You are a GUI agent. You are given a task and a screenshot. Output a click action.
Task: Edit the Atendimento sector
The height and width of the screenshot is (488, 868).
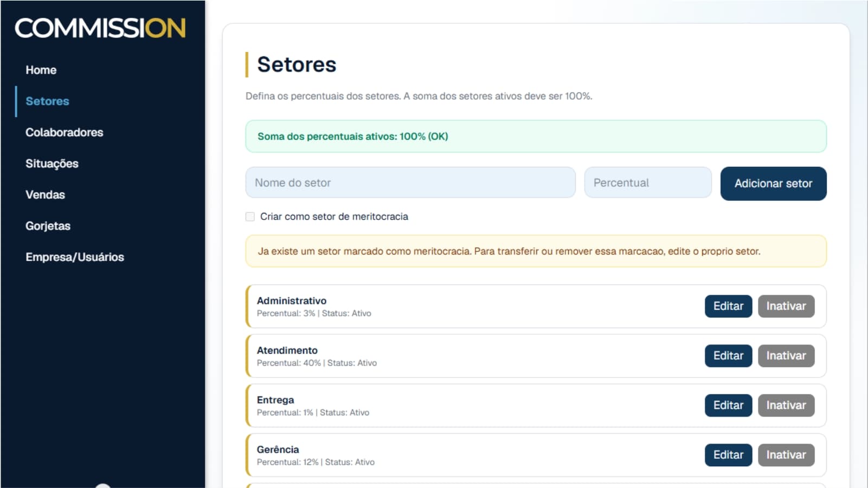click(x=728, y=356)
